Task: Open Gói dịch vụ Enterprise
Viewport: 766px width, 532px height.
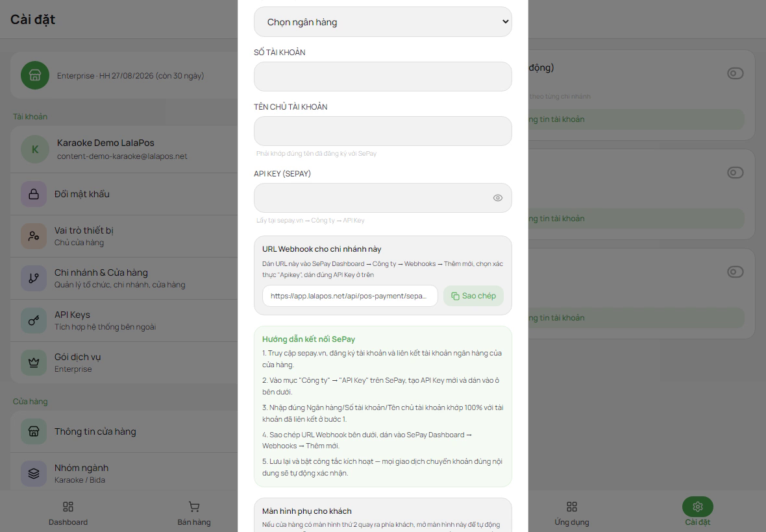Action: [x=124, y=363]
